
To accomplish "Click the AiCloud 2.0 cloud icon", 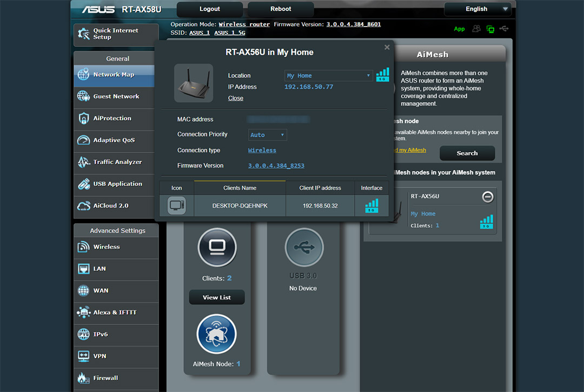I will (83, 205).
